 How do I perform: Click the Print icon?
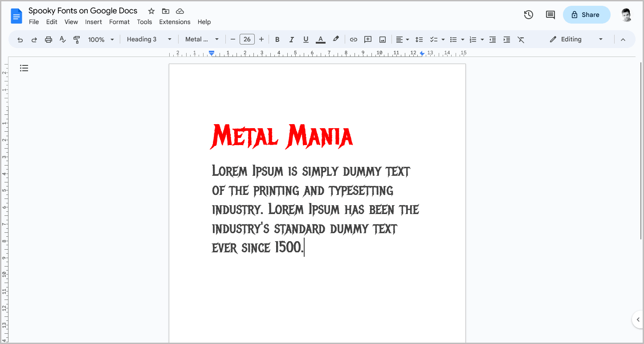tap(48, 39)
